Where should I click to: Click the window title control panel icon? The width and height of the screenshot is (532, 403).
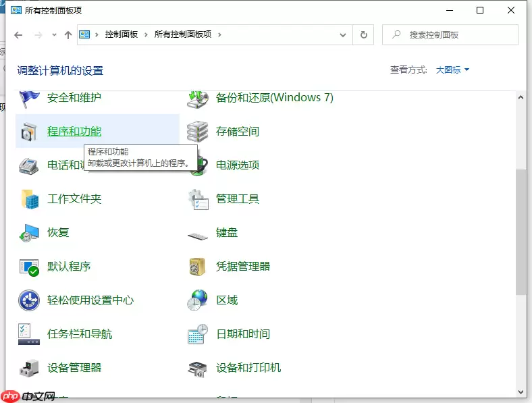click(x=16, y=11)
